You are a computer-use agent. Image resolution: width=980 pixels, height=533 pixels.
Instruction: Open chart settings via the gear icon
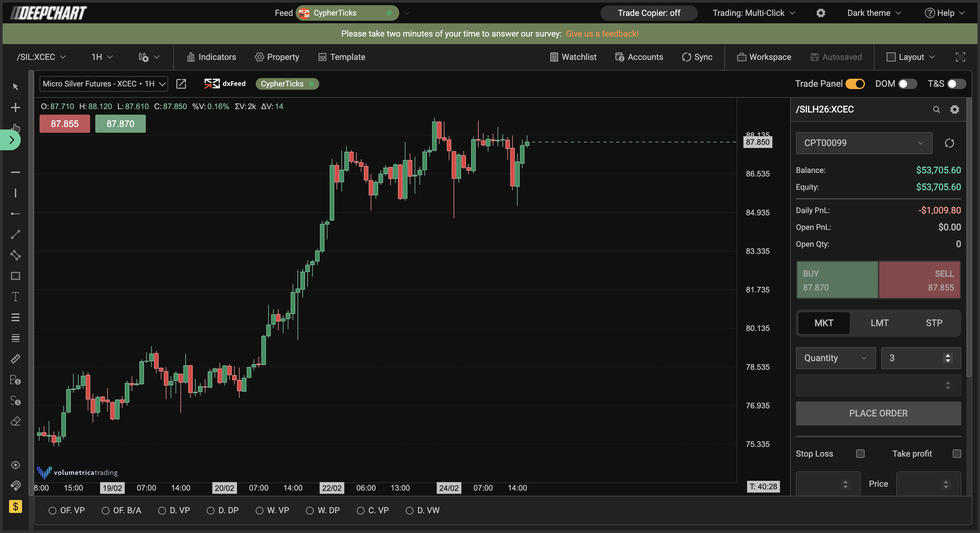tap(821, 13)
